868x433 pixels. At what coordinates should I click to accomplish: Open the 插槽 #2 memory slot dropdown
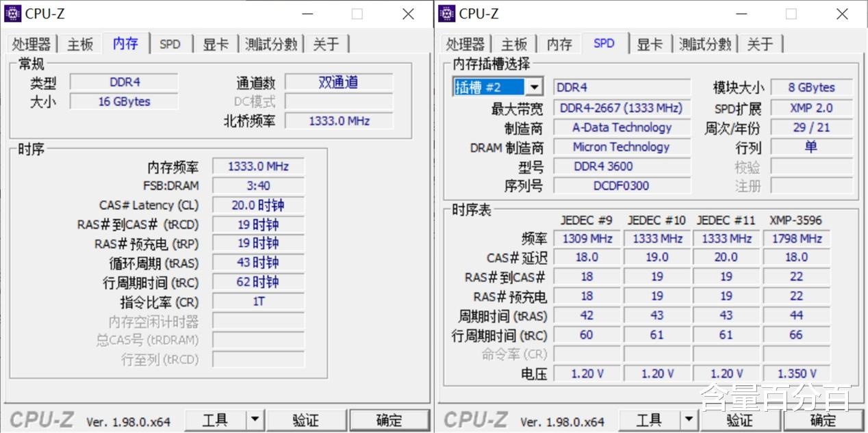tap(535, 86)
